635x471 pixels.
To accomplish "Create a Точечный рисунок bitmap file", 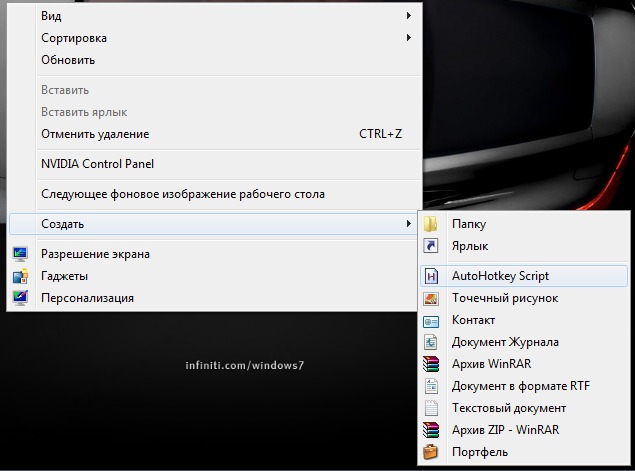I will 524,298.
